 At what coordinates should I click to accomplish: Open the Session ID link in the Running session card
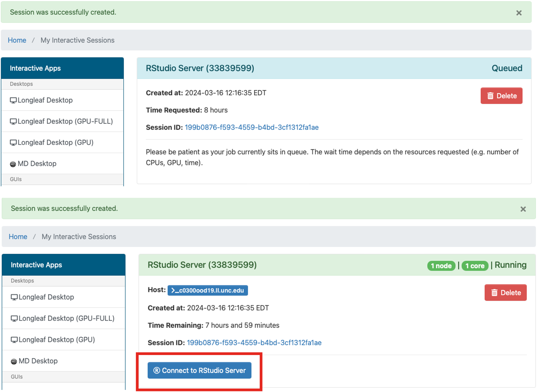pyautogui.click(x=254, y=343)
